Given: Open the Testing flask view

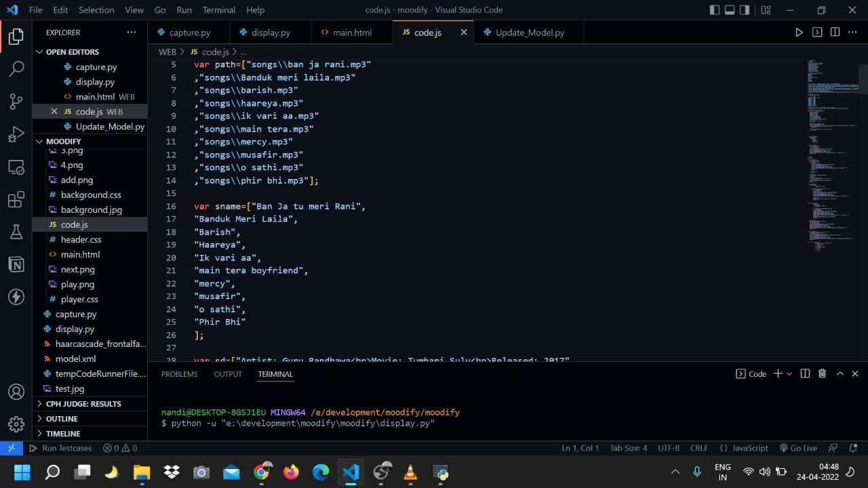Looking at the screenshot, I should pos(16,232).
